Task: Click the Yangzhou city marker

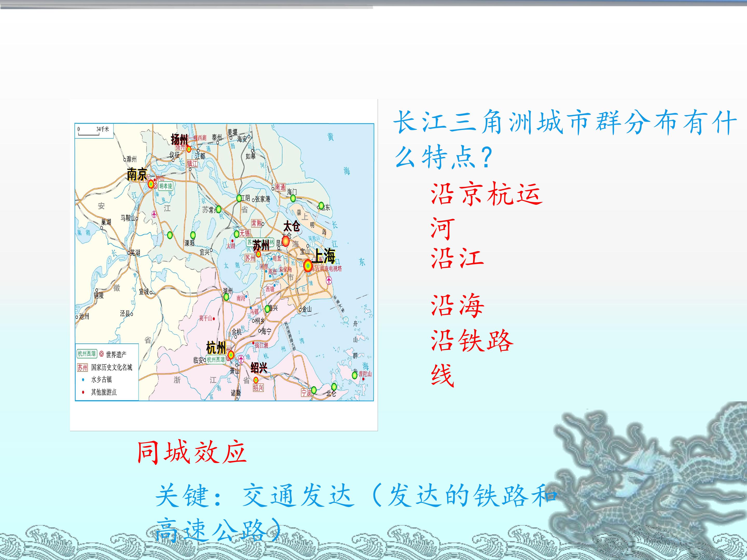Action: click(189, 149)
